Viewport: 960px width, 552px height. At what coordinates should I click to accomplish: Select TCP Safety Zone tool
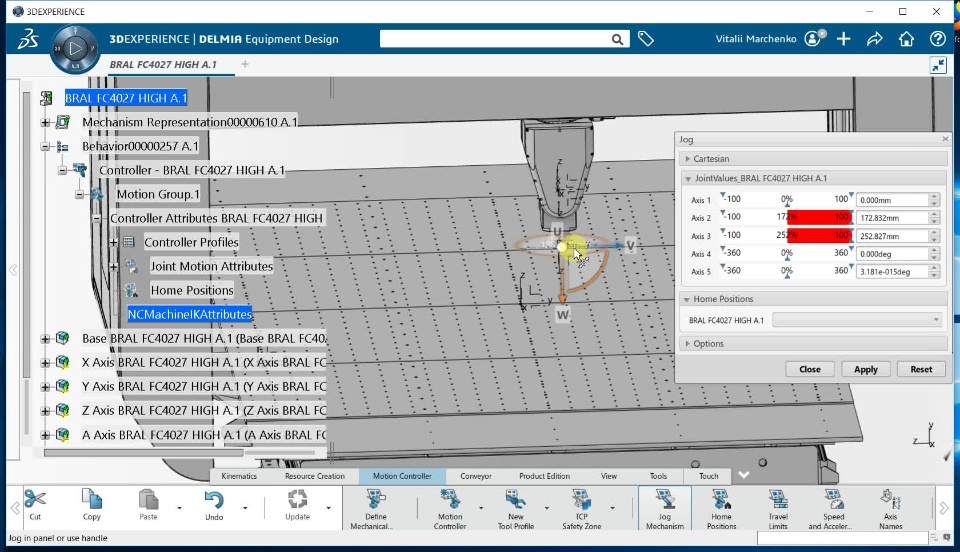[581, 508]
